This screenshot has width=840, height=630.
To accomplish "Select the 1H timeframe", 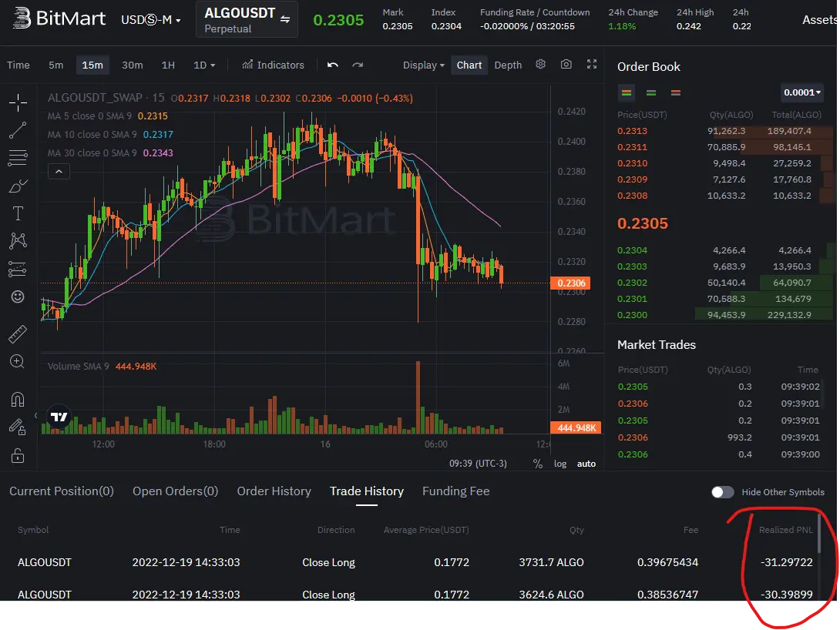I will coord(168,65).
